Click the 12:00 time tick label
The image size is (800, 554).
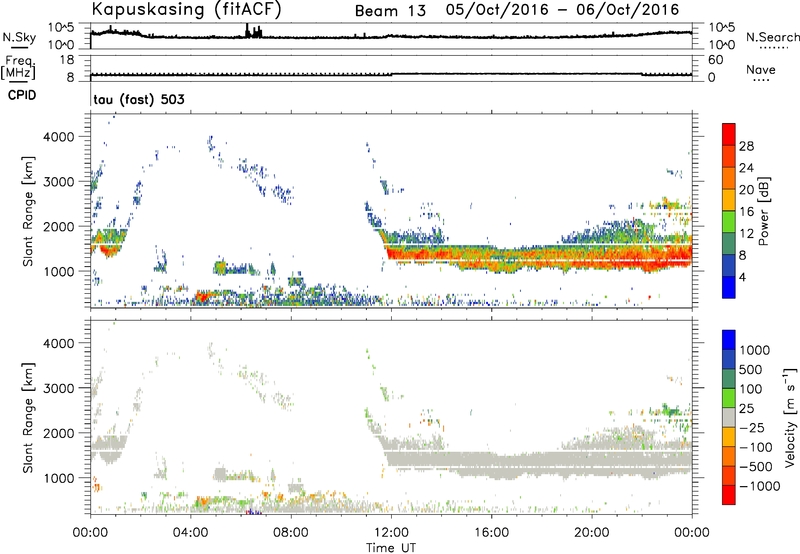click(x=391, y=533)
